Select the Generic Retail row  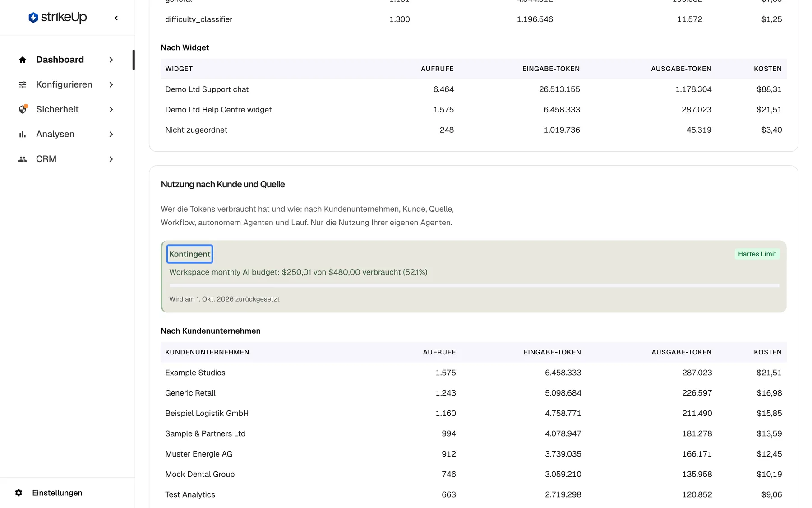[x=474, y=393]
